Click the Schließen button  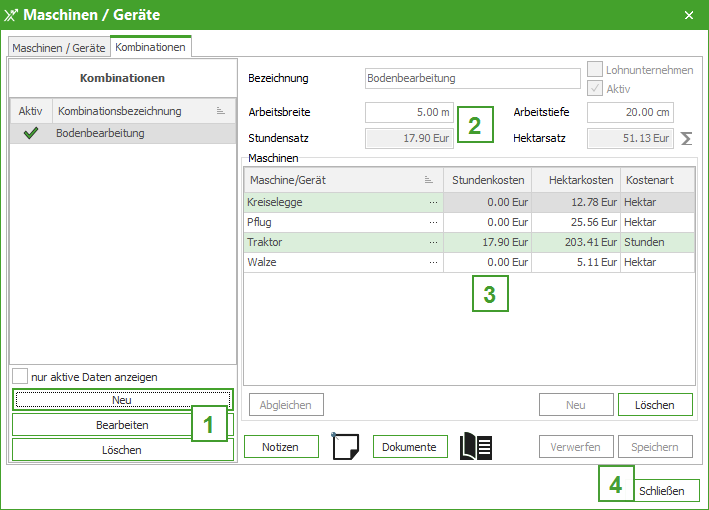(x=667, y=491)
